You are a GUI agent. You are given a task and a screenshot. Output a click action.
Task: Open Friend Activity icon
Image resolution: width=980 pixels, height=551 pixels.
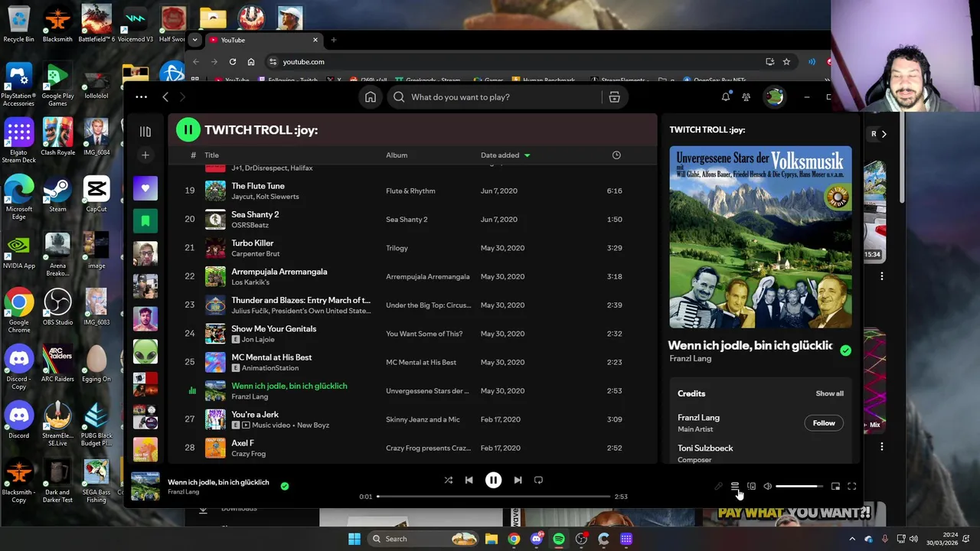[x=746, y=97]
